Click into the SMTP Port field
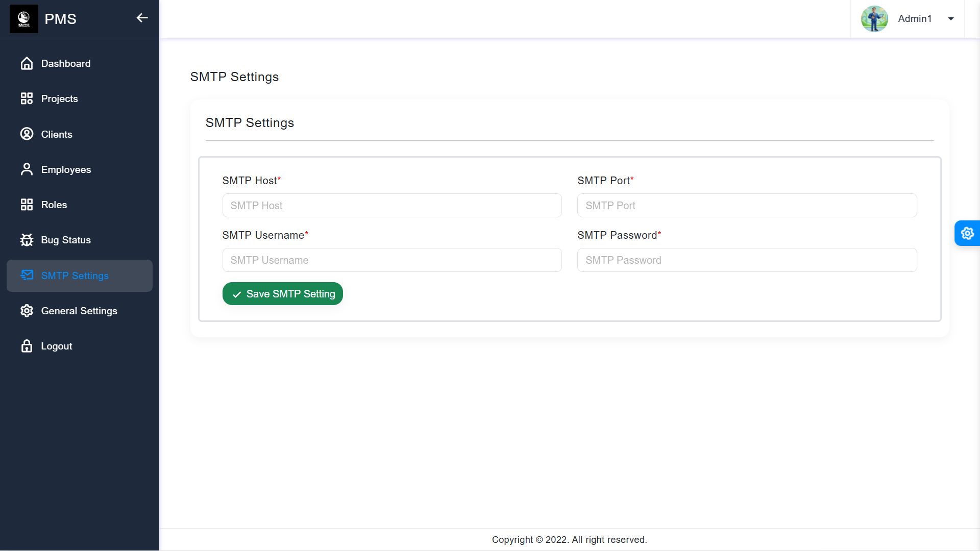This screenshot has height=551, width=980. (x=747, y=206)
